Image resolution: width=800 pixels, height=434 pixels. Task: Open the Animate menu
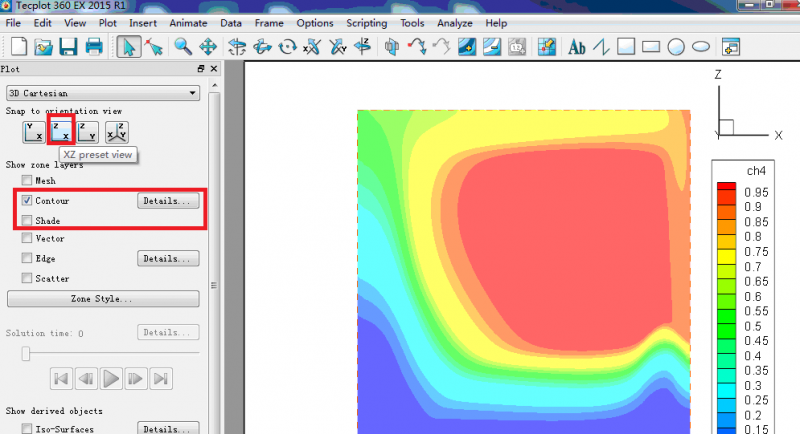click(x=188, y=23)
